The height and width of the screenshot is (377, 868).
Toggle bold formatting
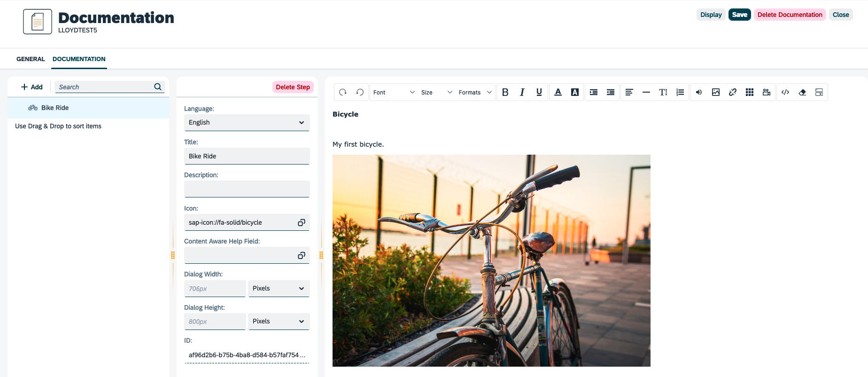(x=505, y=92)
